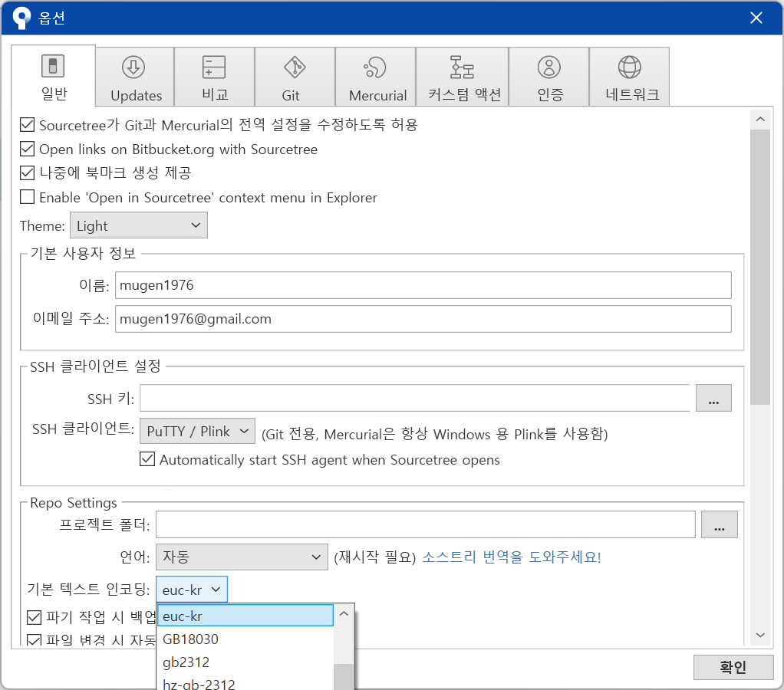Open the 일반 general tab icon
Screen dimensions: 784x690
tap(52, 66)
